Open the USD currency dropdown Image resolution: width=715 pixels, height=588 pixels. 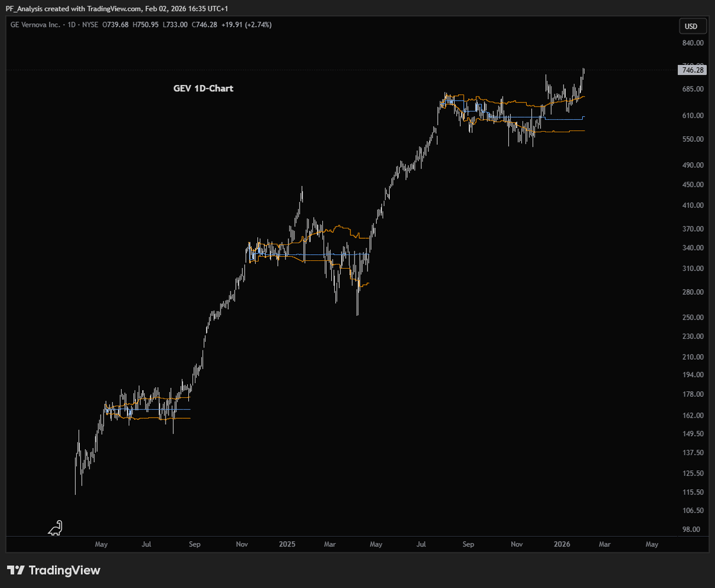692,26
